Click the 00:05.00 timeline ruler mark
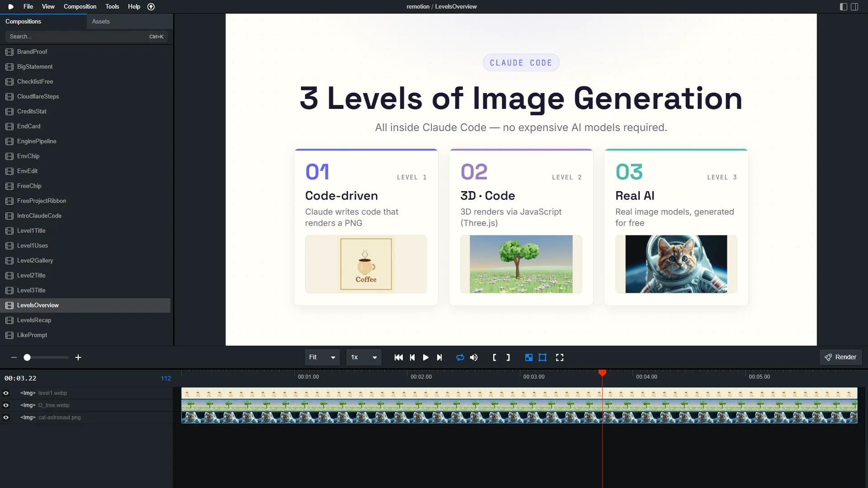 tap(759, 377)
